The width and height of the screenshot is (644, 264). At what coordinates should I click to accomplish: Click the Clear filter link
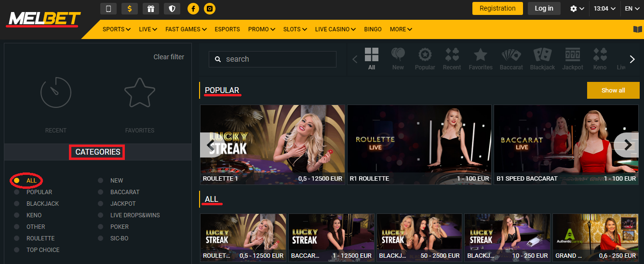click(x=169, y=57)
